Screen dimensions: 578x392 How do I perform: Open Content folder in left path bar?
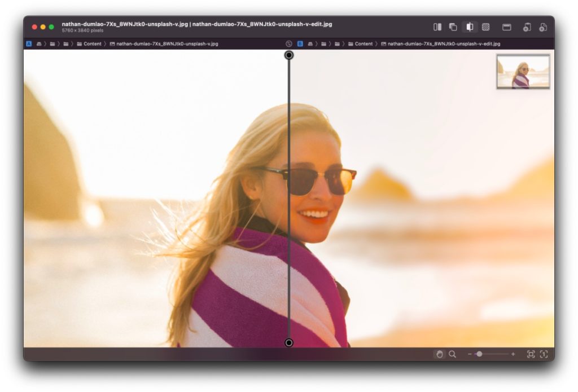tap(92, 43)
